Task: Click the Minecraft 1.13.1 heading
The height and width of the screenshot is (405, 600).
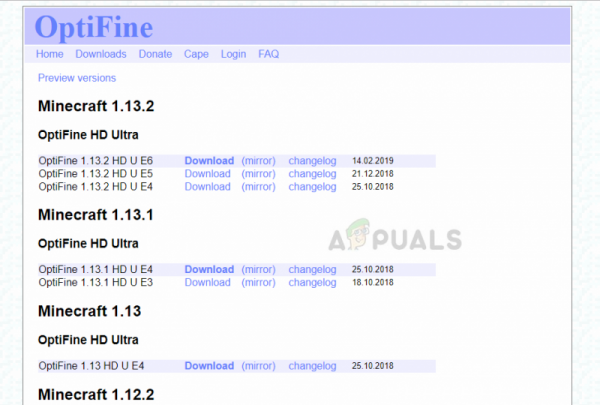Action: [96, 215]
